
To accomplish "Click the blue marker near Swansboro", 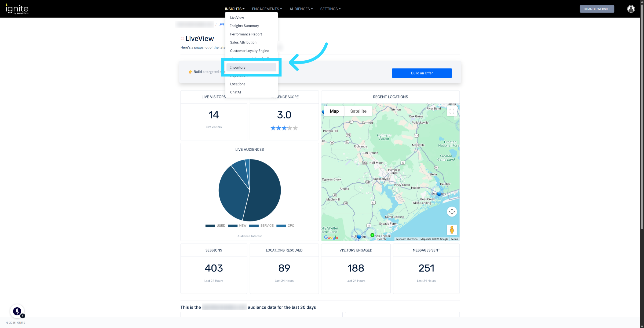I will point(439,194).
